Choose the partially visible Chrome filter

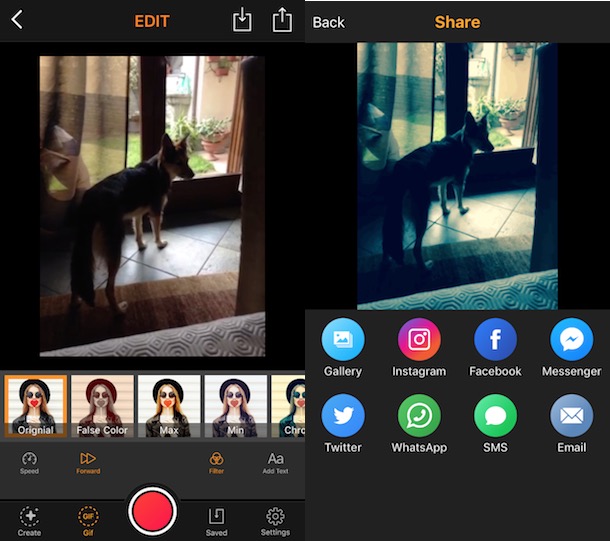(x=288, y=406)
